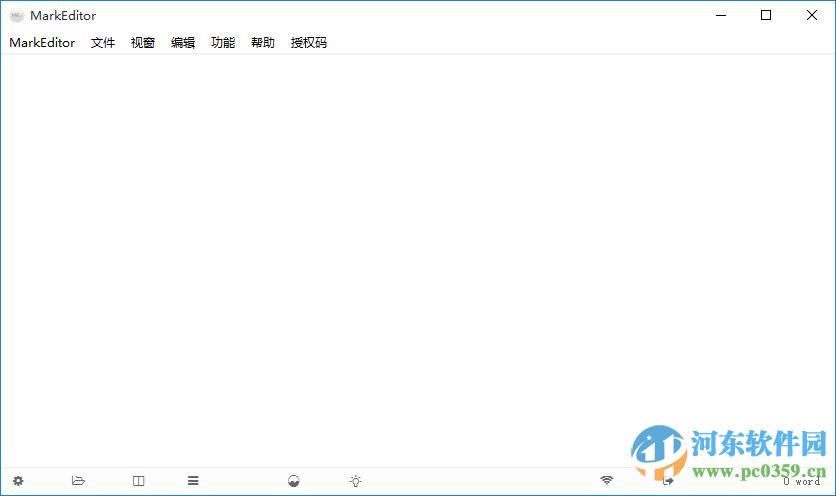
Task: Open the 功能 menu
Action: point(223,43)
